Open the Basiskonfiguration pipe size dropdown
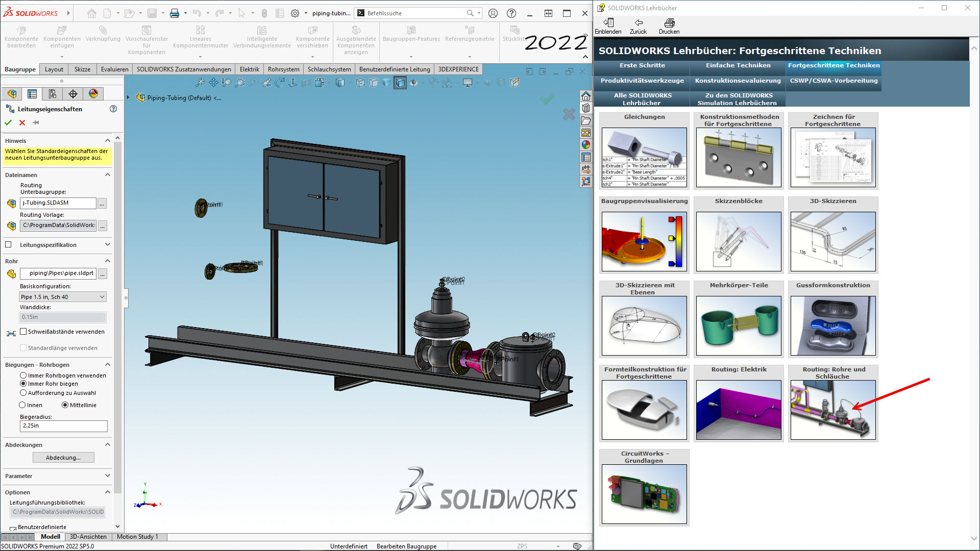This screenshot has width=980, height=551. coord(63,297)
